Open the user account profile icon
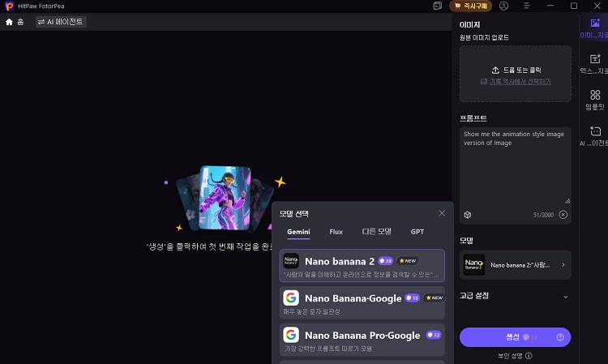Image resolution: width=608 pixels, height=364 pixels. (x=503, y=6)
